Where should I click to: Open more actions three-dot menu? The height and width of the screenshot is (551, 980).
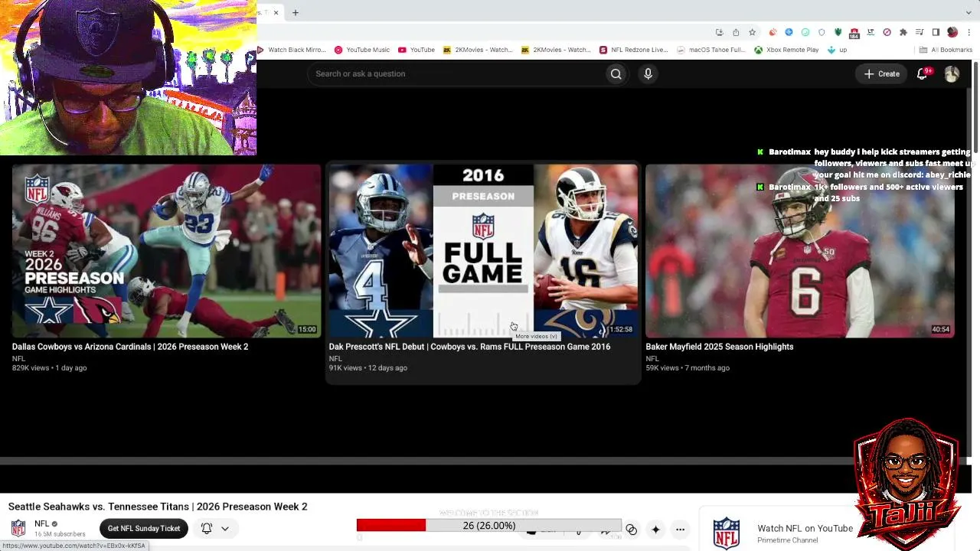(680, 529)
